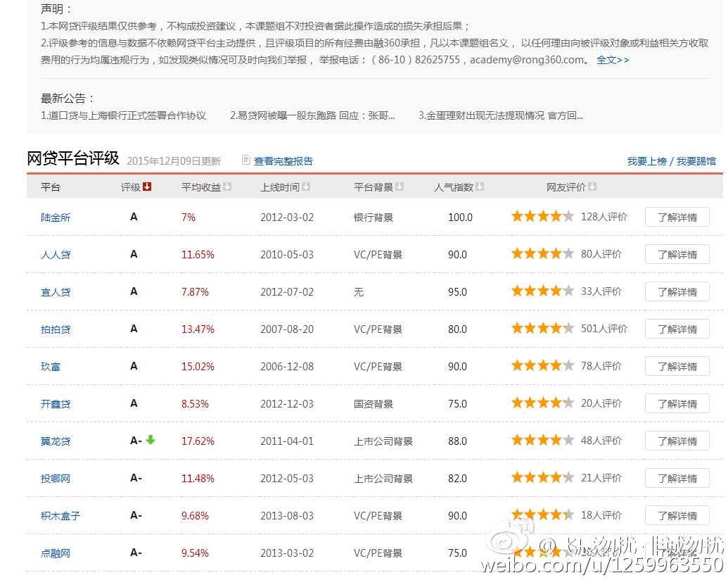Open the 投哪网 platform link
Viewport: 728px width, 580px height.
pos(56,478)
